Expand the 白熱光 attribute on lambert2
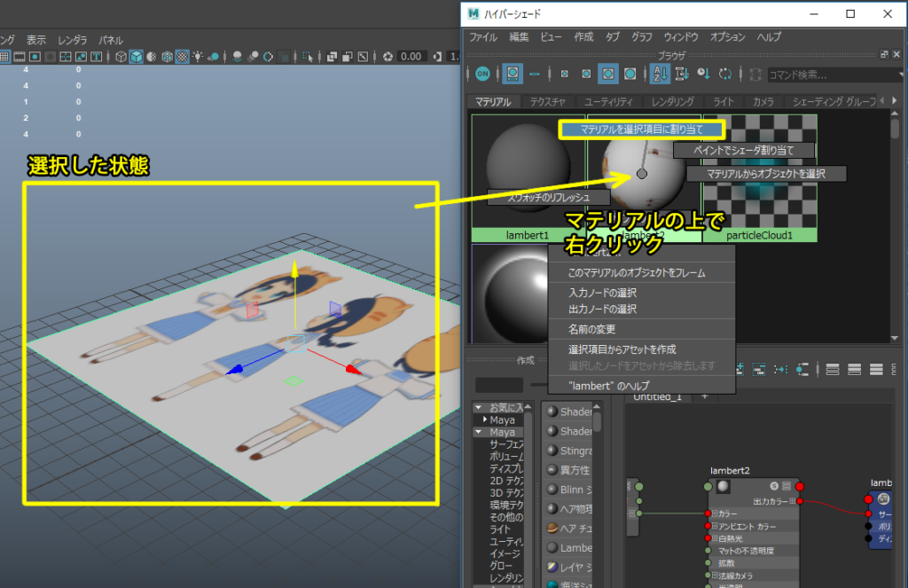The image size is (908, 588). click(x=716, y=538)
